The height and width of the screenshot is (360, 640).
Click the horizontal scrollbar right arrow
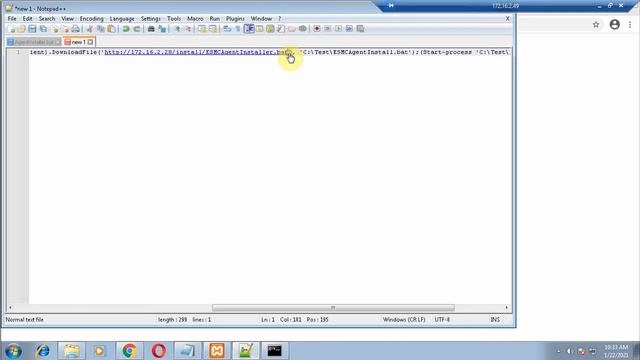pyautogui.click(x=507, y=308)
